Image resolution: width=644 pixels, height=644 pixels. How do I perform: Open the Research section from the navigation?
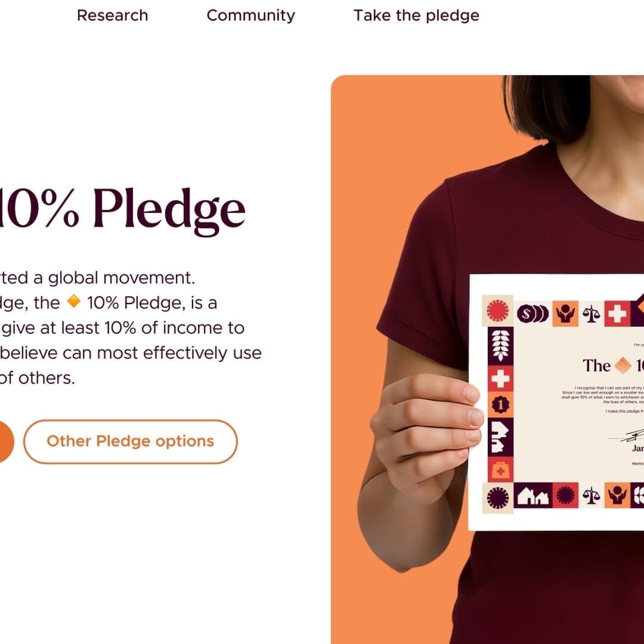[x=113, y=15]
